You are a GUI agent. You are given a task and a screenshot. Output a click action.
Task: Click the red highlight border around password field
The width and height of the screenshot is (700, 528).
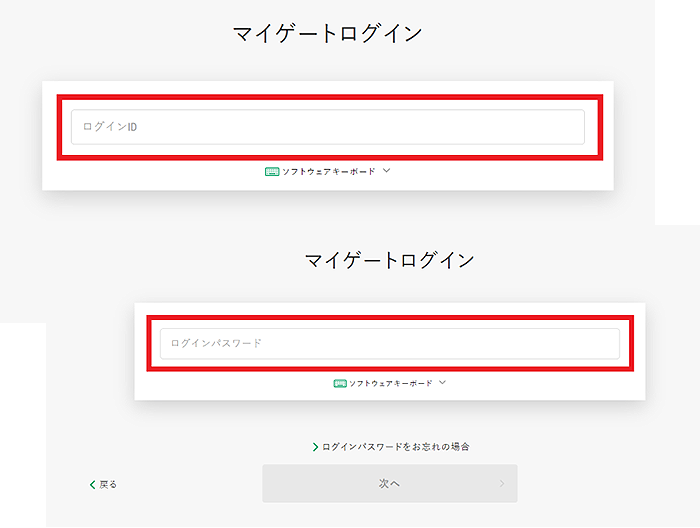click(390, 317)
